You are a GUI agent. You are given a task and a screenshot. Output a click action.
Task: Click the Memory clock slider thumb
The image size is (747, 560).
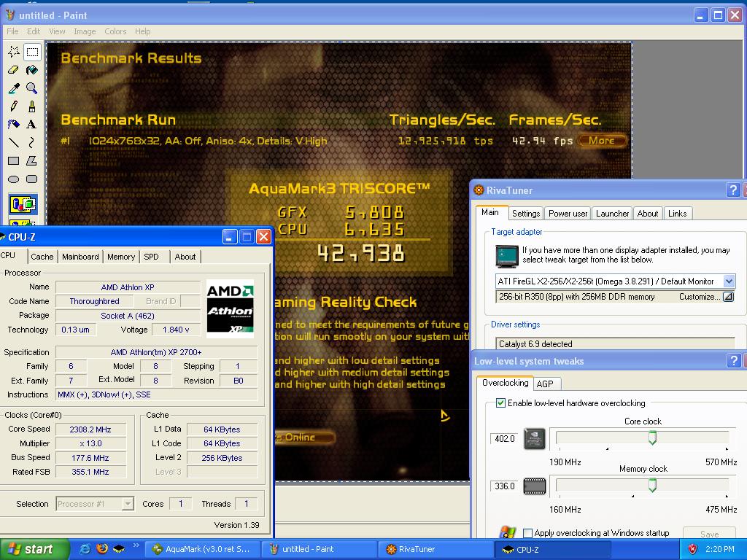pyautogui.click(x=653, y=485)
